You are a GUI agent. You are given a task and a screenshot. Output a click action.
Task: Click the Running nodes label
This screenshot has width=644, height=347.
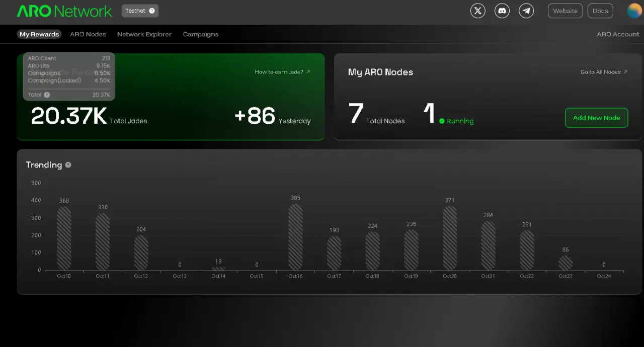click(x=460, y=121)
